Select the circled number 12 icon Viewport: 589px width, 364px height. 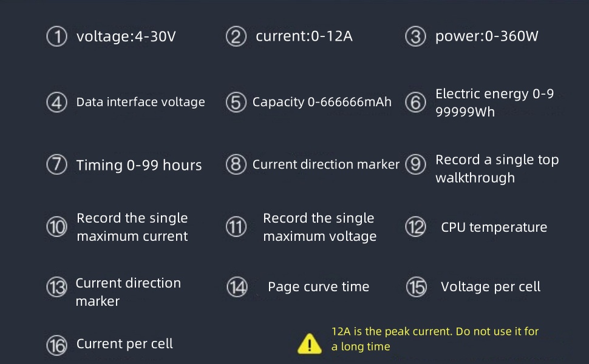click(415, 227)
